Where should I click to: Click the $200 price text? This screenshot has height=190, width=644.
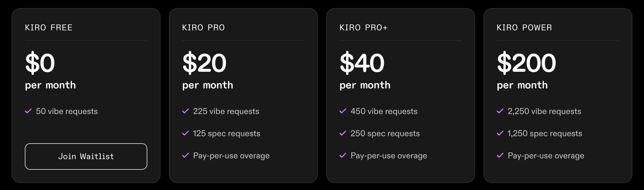[527, 63]
